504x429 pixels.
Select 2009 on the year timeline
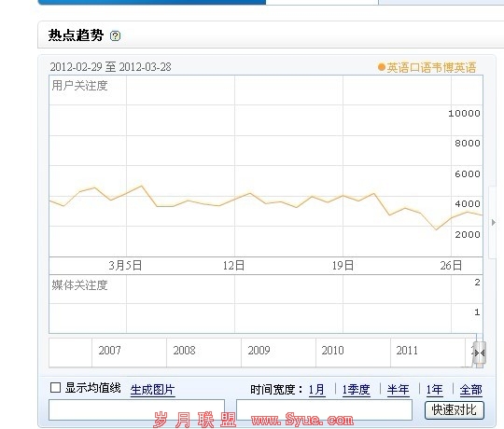pos(259,350)
